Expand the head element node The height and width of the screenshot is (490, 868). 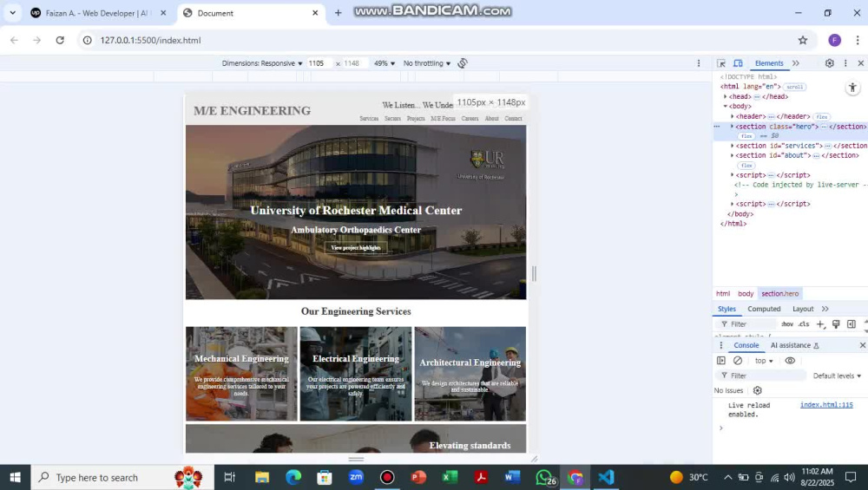726,97
